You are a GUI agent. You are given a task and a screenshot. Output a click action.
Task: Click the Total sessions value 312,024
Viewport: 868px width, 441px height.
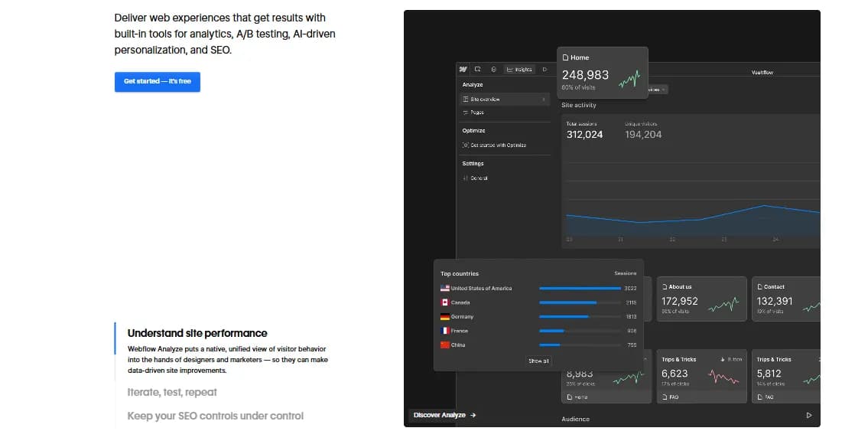tap(584, 135)
